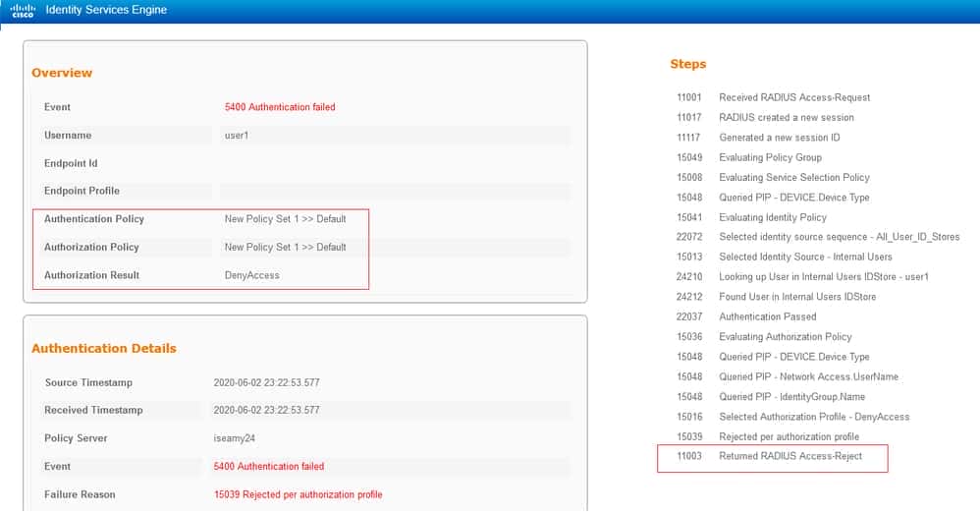Image resolution: width=980 pixels, height=515 pixels.
Task: Click the Cisco logo icon
Action: click(x=23, y=10)
